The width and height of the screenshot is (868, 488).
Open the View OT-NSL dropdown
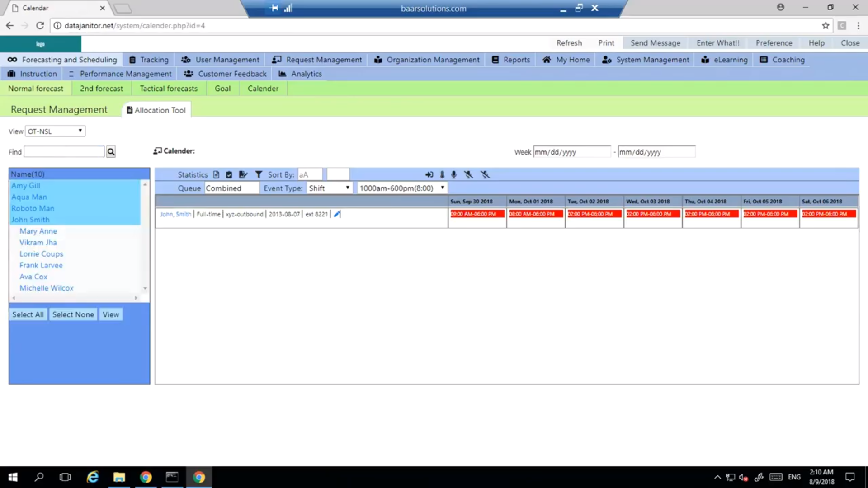55,131
